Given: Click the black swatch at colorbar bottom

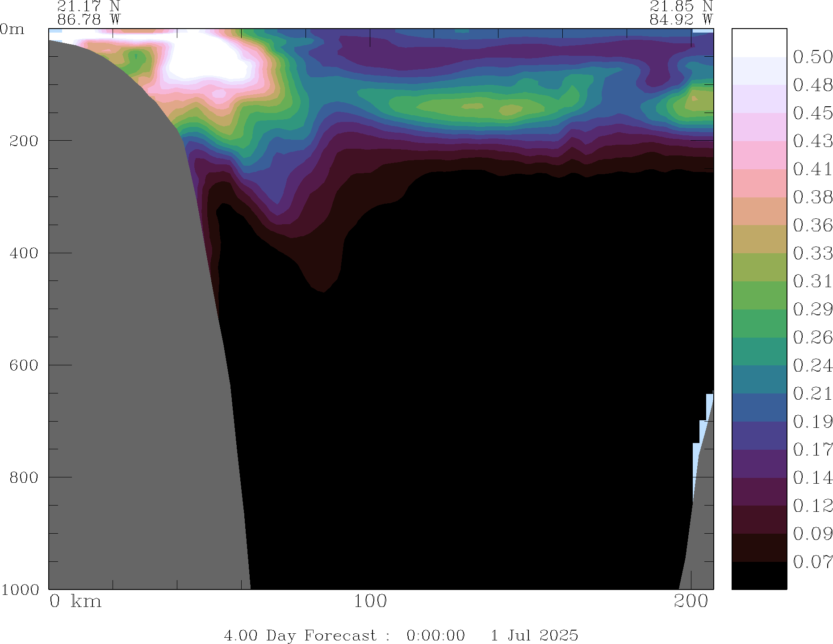Looking at the screenshot, I should pos(759,575).
